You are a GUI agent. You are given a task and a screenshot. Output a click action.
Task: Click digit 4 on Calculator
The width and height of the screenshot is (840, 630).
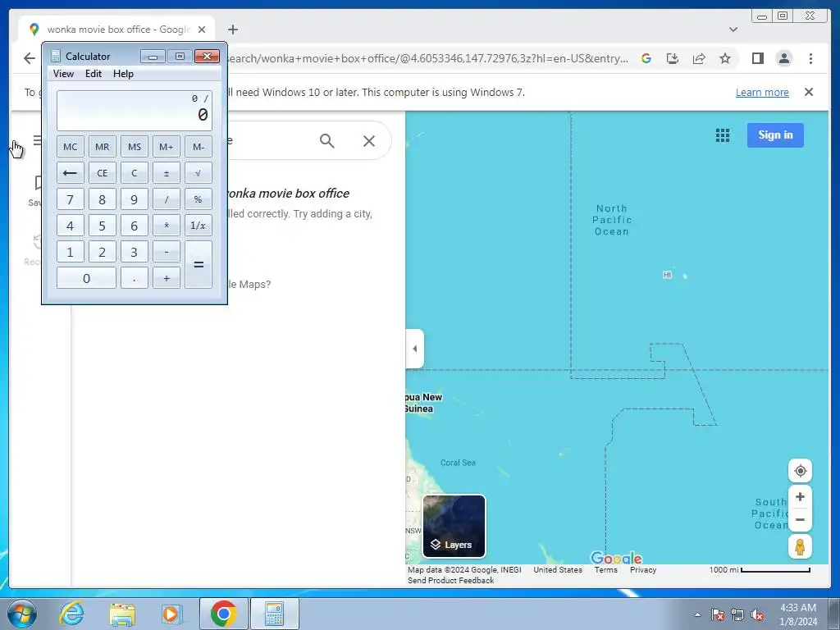point(71,226)
